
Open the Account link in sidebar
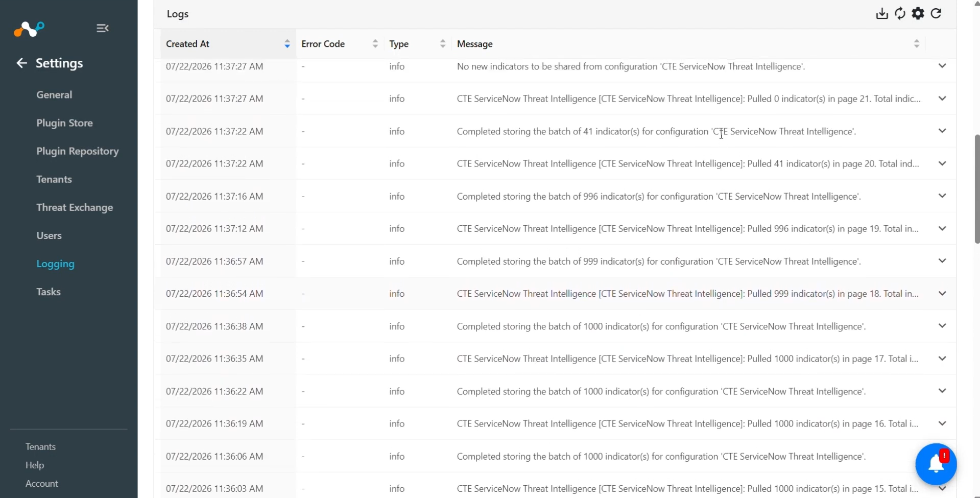[x=42, y=483]
